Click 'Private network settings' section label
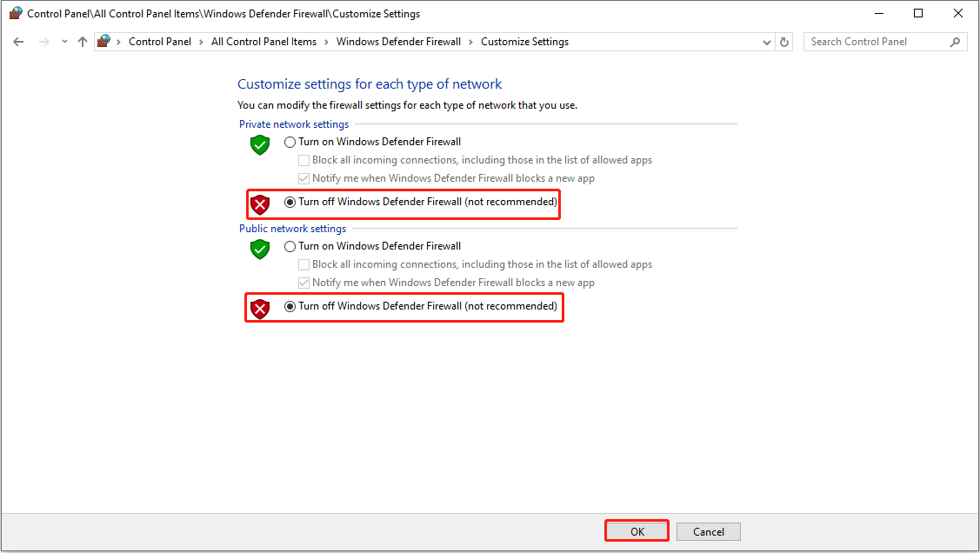The width and height of the screenshot is (980, 553). 294,124
